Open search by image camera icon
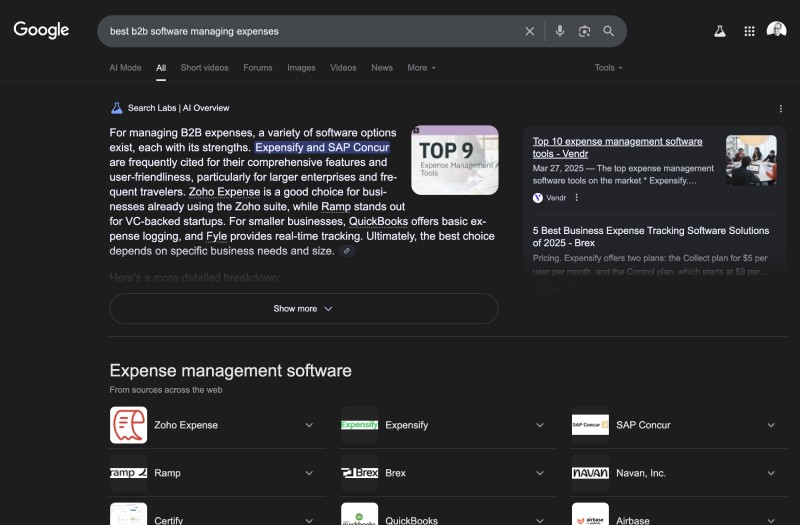Viewport: 800px width, 525px height. coord(584,31)
